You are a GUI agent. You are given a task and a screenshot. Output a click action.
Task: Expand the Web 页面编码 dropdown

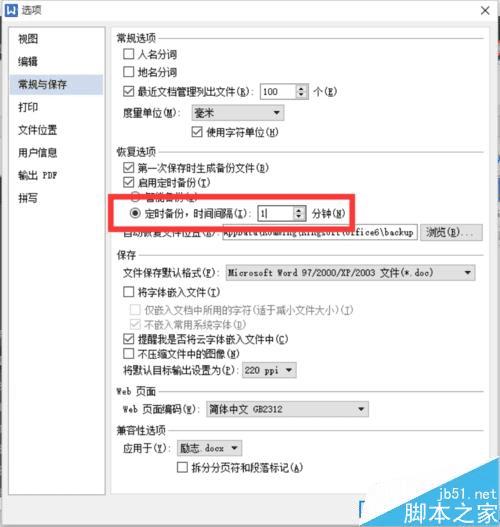(287, 409)
